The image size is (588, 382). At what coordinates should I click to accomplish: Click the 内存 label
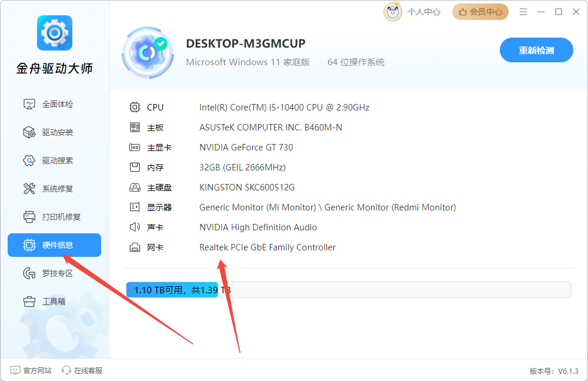point(155,167)
